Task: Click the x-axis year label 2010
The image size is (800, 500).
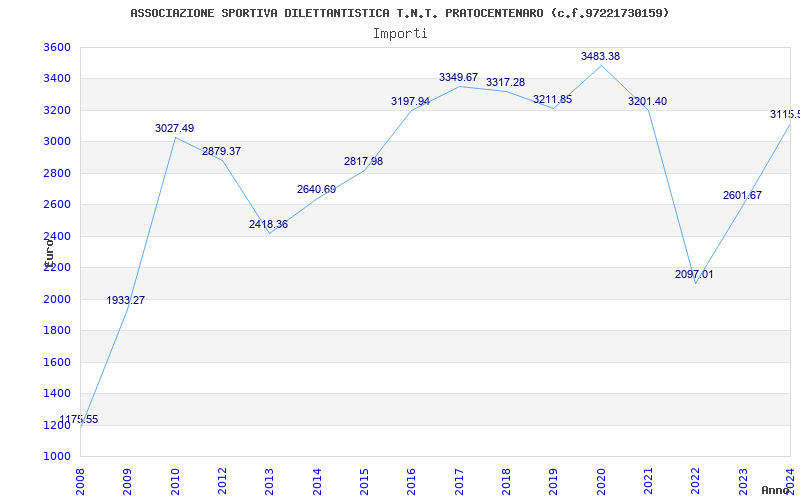Action: [x=175, y=482]
